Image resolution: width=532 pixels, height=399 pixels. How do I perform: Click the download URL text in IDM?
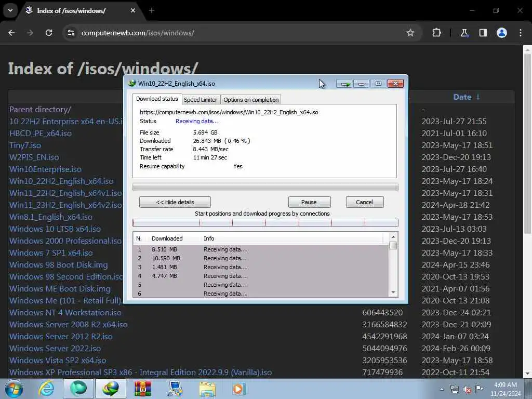click(x=229, y=112)
